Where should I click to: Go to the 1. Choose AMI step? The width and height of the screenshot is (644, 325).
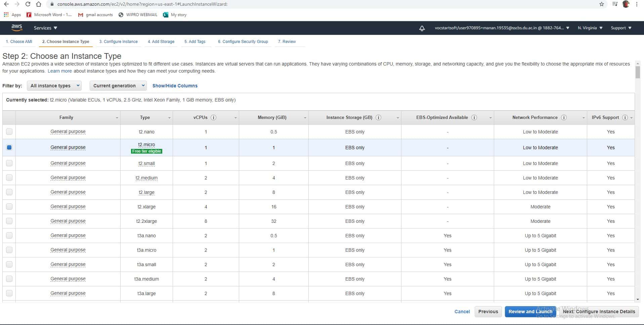tap(19, 42)
